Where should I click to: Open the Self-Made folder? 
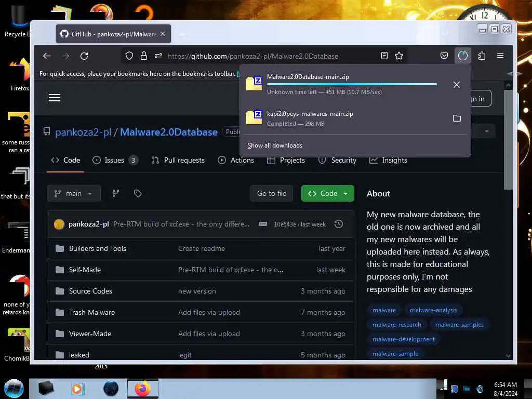[x=85, y=270]
